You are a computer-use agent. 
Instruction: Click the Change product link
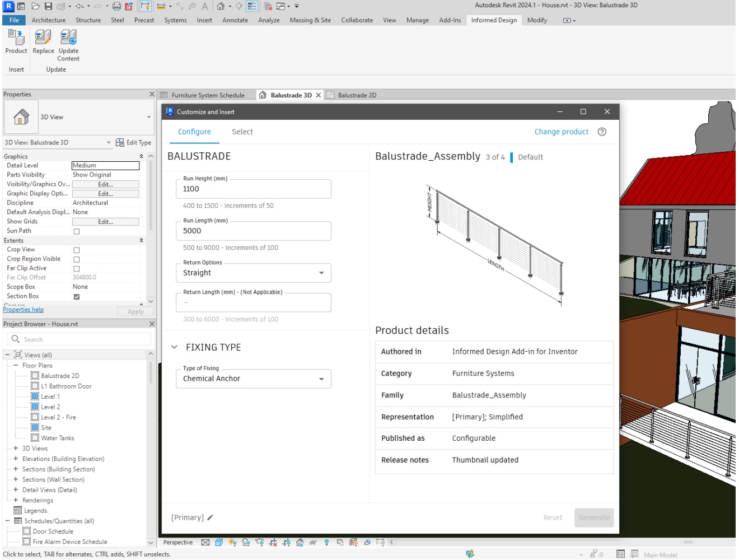point(560,132)
